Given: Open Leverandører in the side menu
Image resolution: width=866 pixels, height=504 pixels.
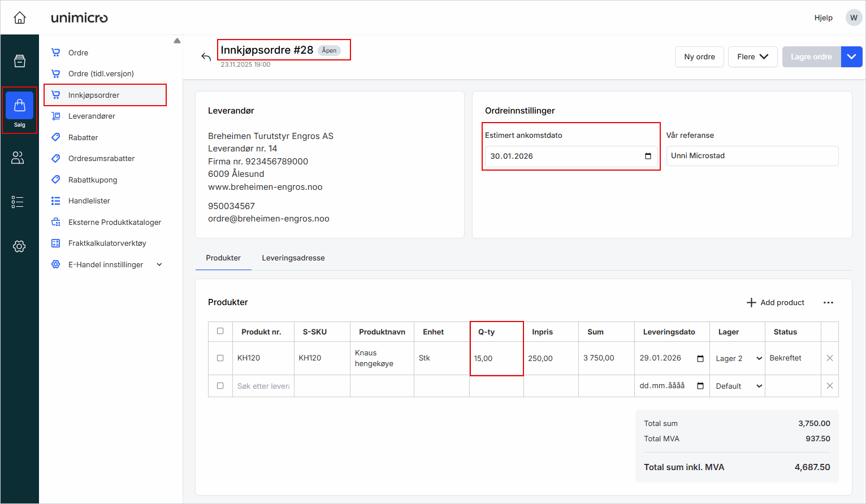Looking at the screenshot, I should pyautogui.click(x=92, y=116).
